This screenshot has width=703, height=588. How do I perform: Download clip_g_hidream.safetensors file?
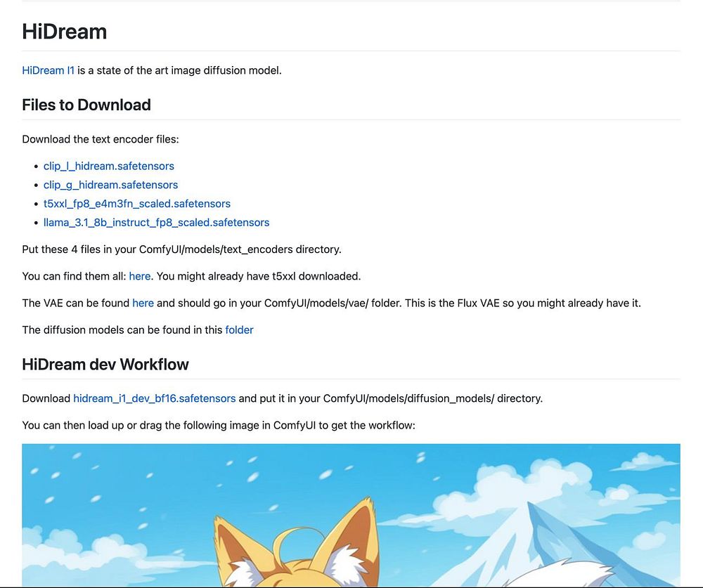point(110,185)
